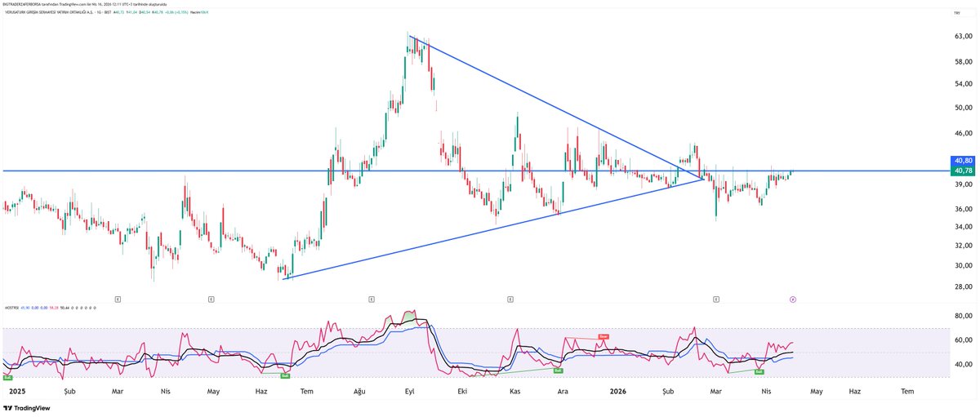Click the TradingView logo in bottom corner
The width and height of the screenshot is (980, 417).
[27, 408]
